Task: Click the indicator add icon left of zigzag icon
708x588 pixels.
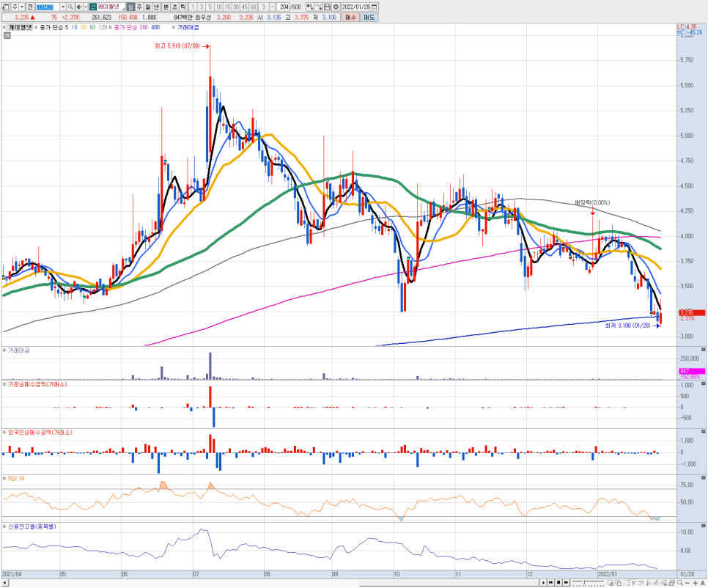Action: (x=310, y=7)
